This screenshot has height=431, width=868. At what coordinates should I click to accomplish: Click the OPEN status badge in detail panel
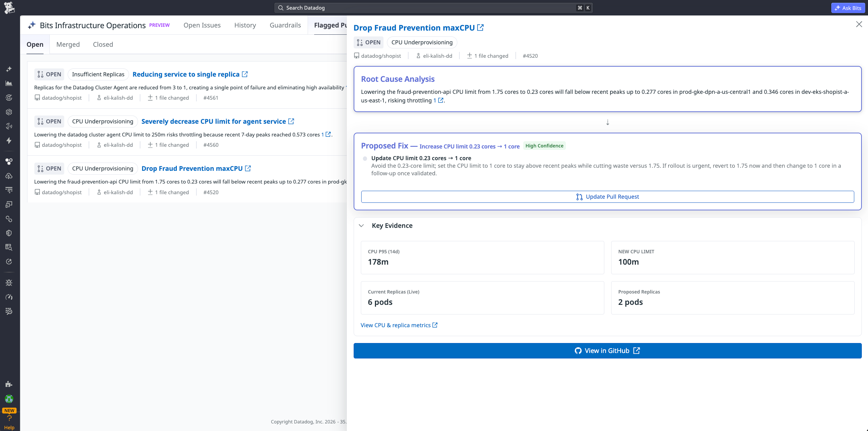(x=368, y=42)
